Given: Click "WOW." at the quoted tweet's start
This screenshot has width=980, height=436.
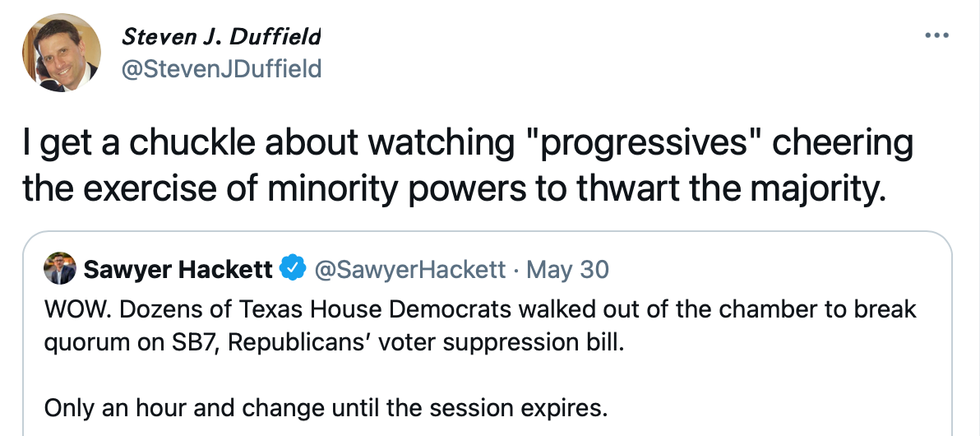Looking at the screenshot, I should click(67, 310).
